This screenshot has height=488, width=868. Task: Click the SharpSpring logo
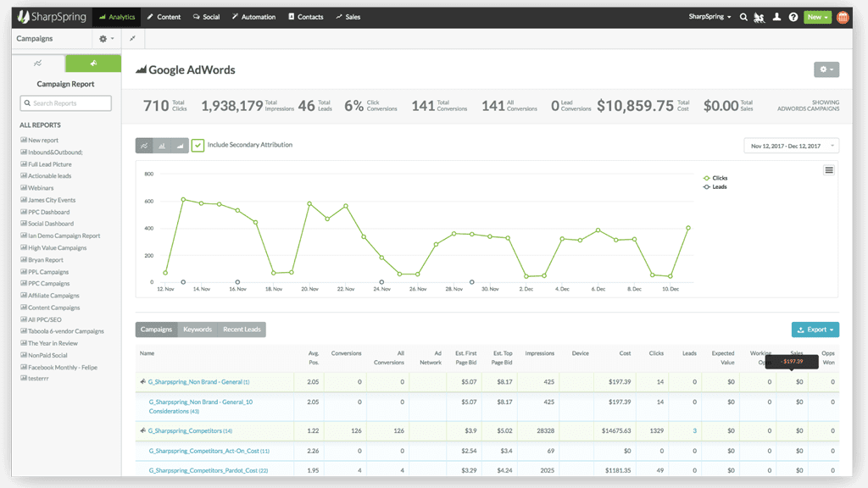tap(52, 17)
